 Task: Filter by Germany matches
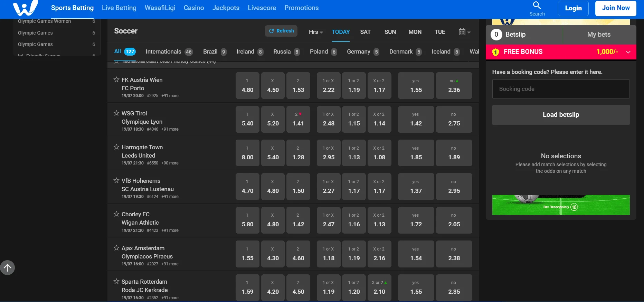363,51
